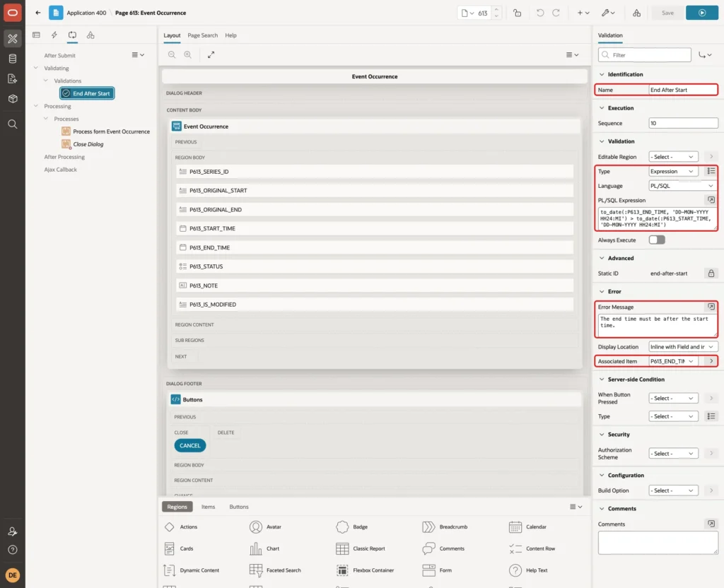Collapse the Identification section
The height and width of the screenshot is (588, 724).
pos(602,74)
